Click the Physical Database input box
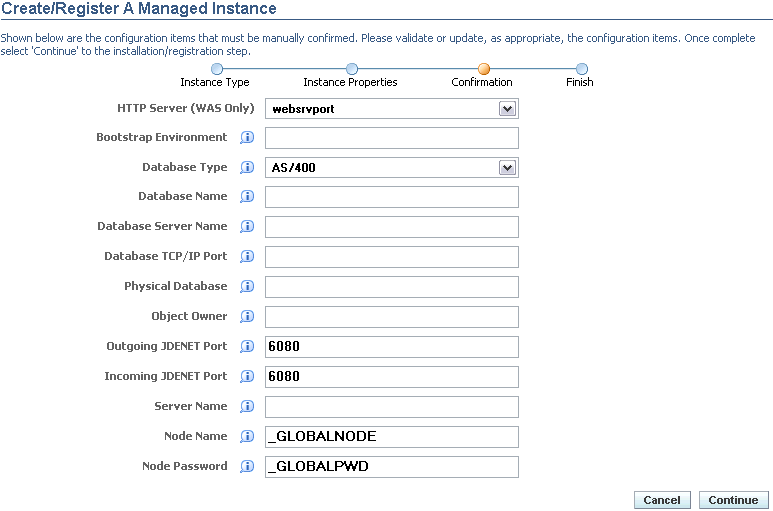 click(x=392, y=287)
